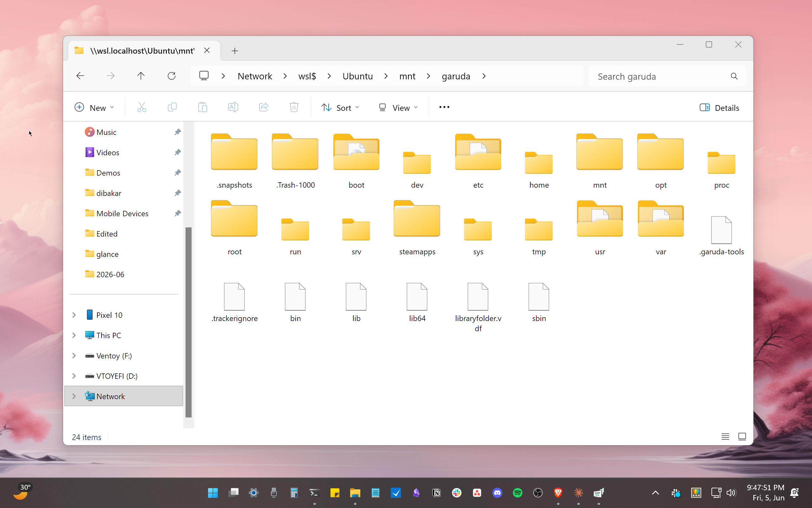Select the etc folder
Screen dimensions: 812x508
(478, 161)
